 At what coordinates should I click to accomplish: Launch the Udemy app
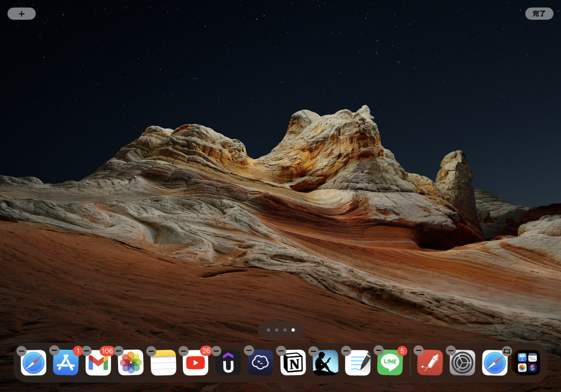click(x=228, y=363)
